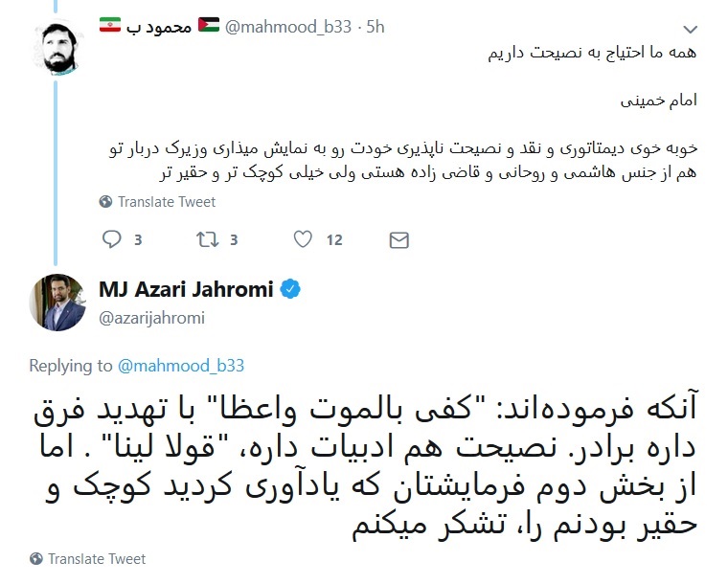
Task: Click the blue verified badge
Action: coord(291,289)
